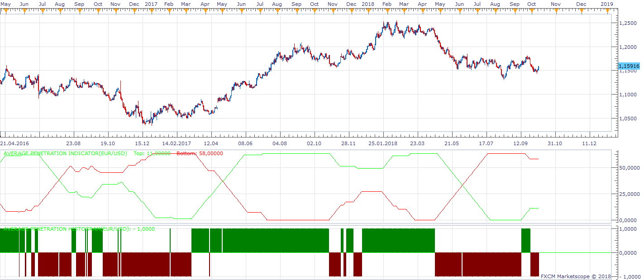Click the 1,1500 price axis value
Screen dimensions: 644x280
coord(628,71)
